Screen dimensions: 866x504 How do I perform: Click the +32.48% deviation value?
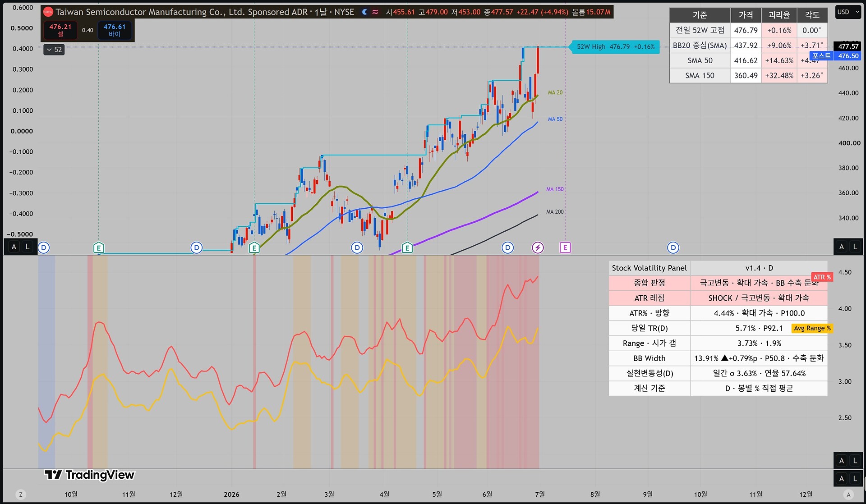click(x=779, y=75)
